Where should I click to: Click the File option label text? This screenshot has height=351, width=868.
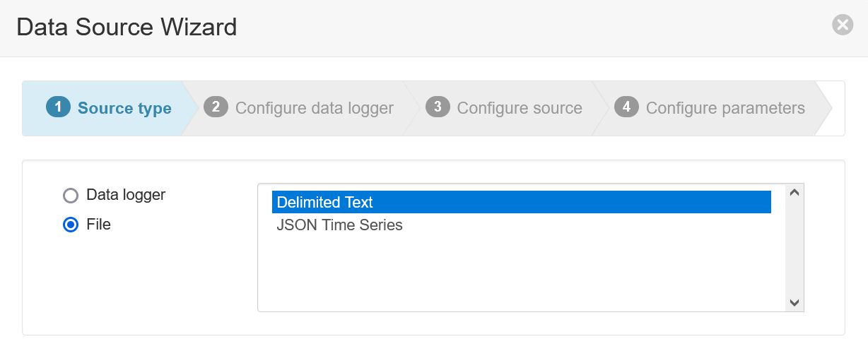[x=98, y=225]
